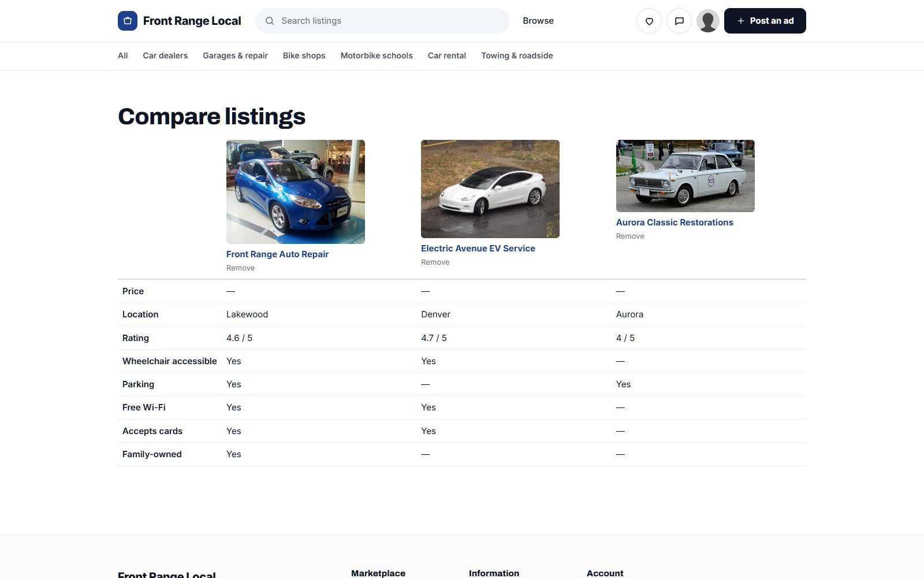Open the classic white car thumbnail
Screen dimensions: 924x578
[685, 176]
